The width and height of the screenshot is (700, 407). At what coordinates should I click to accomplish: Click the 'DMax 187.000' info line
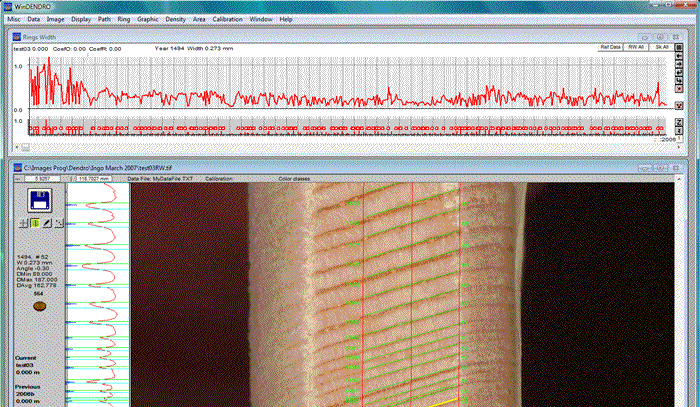(x=37, y=279)
